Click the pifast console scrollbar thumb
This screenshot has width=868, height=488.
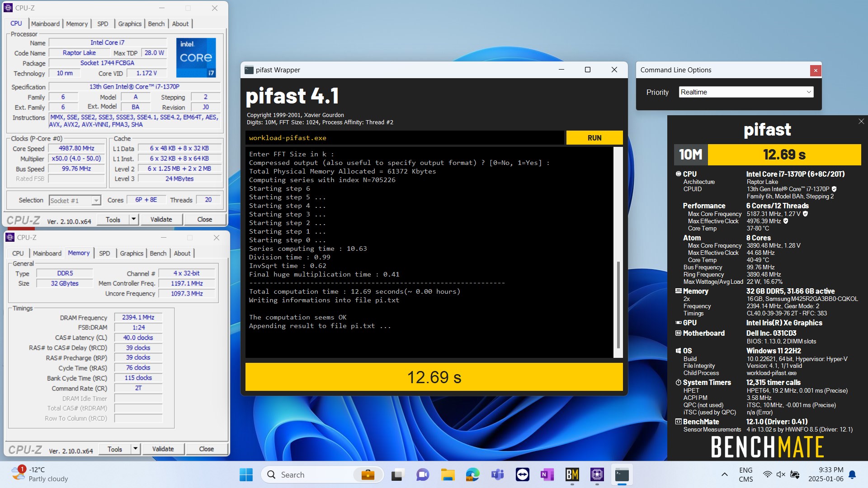[618, 305]
